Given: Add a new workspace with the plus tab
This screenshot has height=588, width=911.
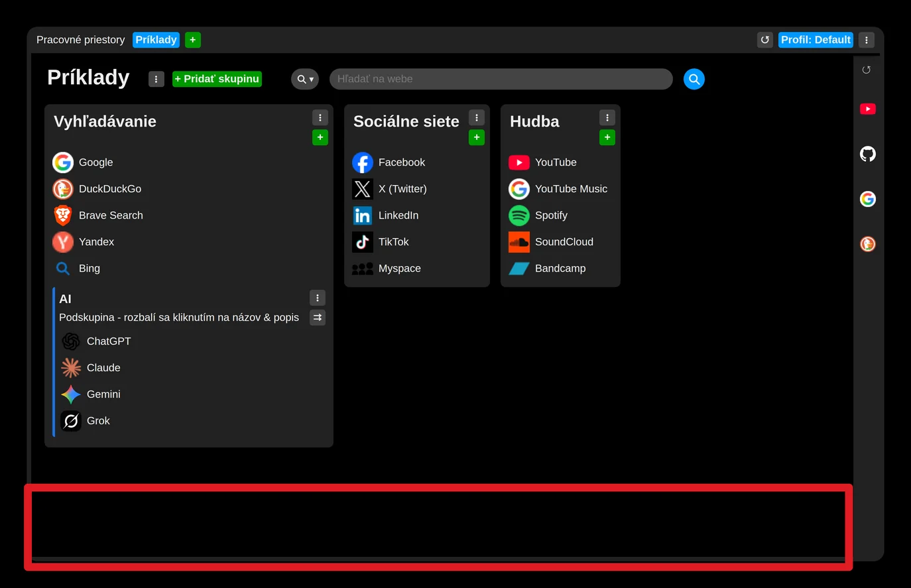Looking at the screenshot, I should pyautogui.click(x=193, y=40).
